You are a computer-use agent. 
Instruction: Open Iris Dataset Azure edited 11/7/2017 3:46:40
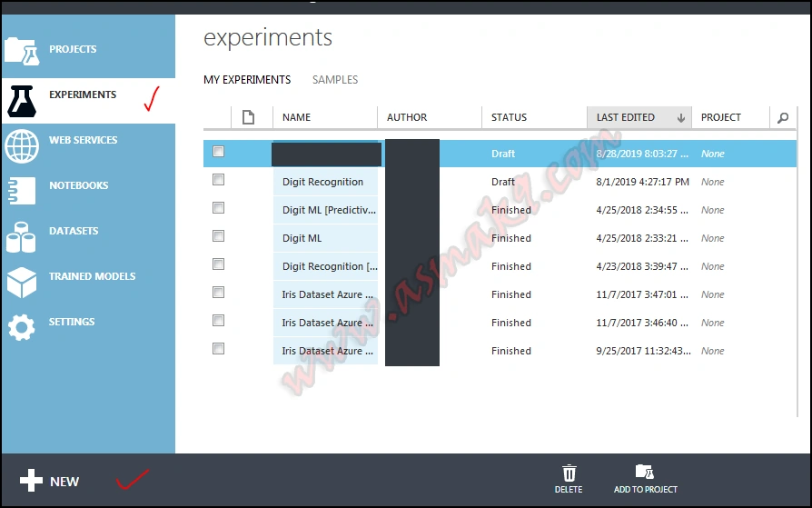click(x=327, y=323)
